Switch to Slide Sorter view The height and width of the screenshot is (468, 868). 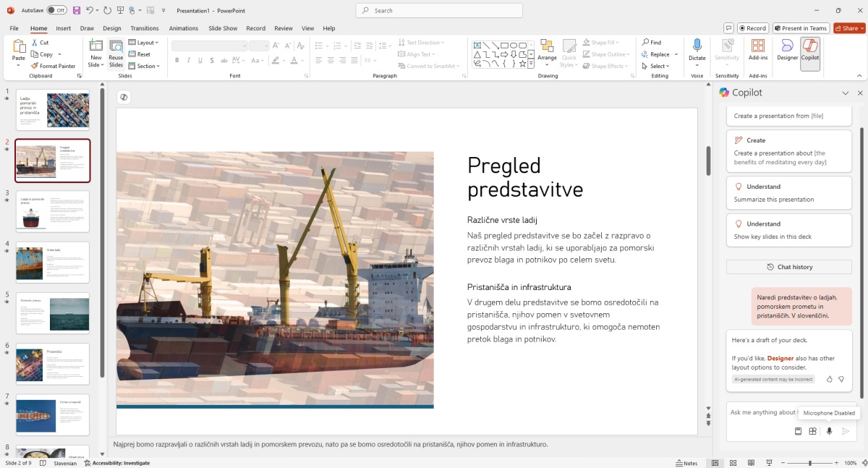pyautogui.click(x=733, y=463)
